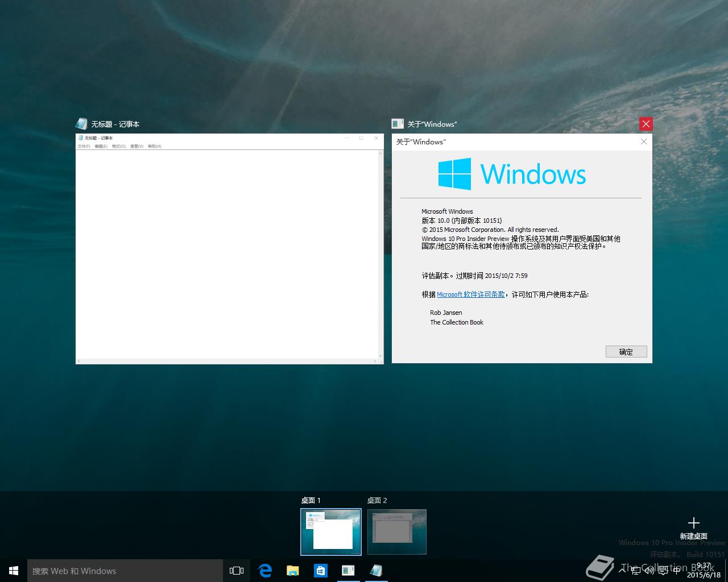Switch to the 桌面 2 thumbnail

(397, 532)
